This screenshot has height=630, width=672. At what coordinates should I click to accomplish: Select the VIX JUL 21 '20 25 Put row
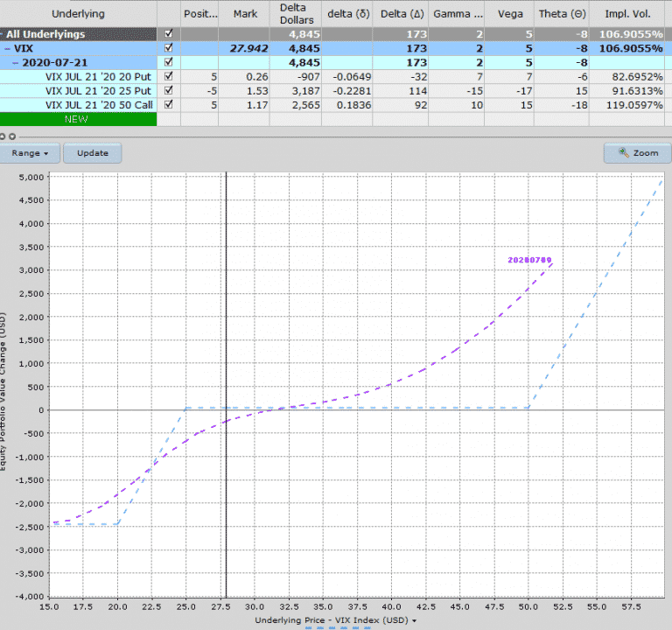98,90
